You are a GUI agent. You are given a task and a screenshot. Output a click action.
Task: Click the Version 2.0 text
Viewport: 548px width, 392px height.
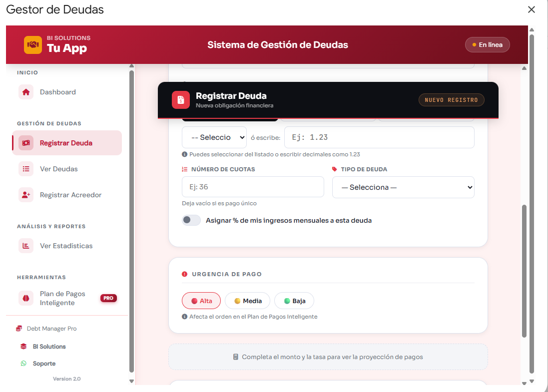[67, 379]
